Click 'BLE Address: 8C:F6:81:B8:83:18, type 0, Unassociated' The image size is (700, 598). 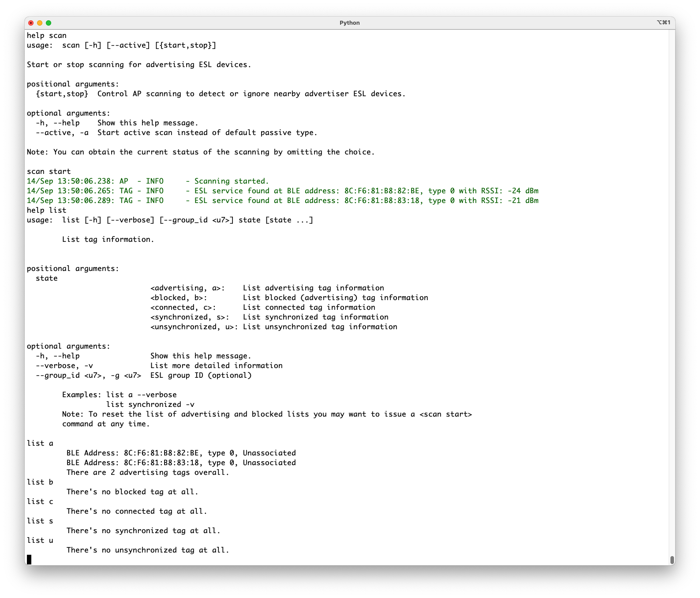click(181, 463)
